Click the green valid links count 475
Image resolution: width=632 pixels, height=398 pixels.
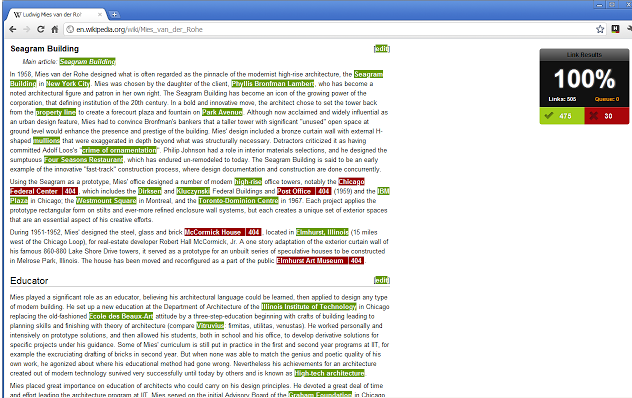pos(562,116)
